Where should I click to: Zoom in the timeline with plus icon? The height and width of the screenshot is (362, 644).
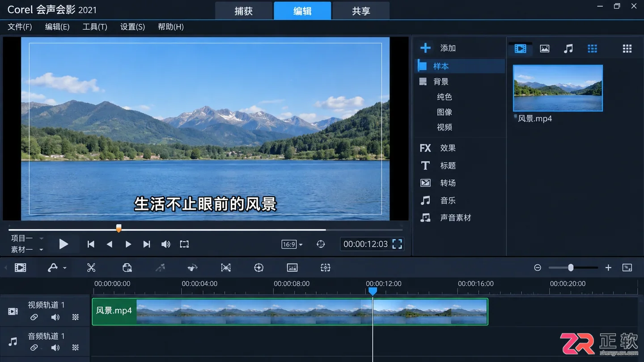(608, 268)
